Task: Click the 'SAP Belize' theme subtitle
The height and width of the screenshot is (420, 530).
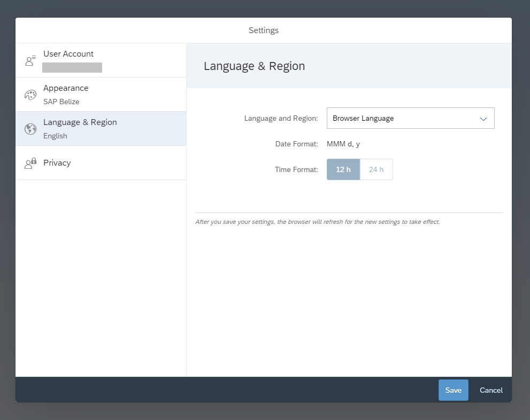Action: (61, 102)
